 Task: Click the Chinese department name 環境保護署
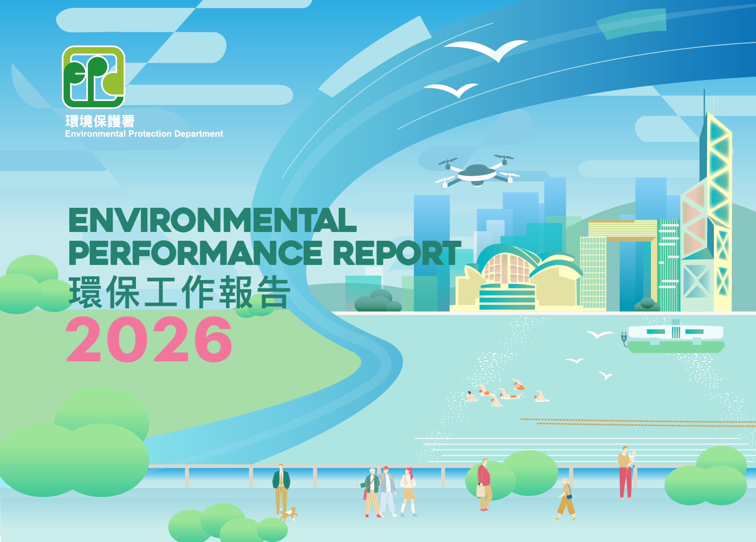(100, 121)
